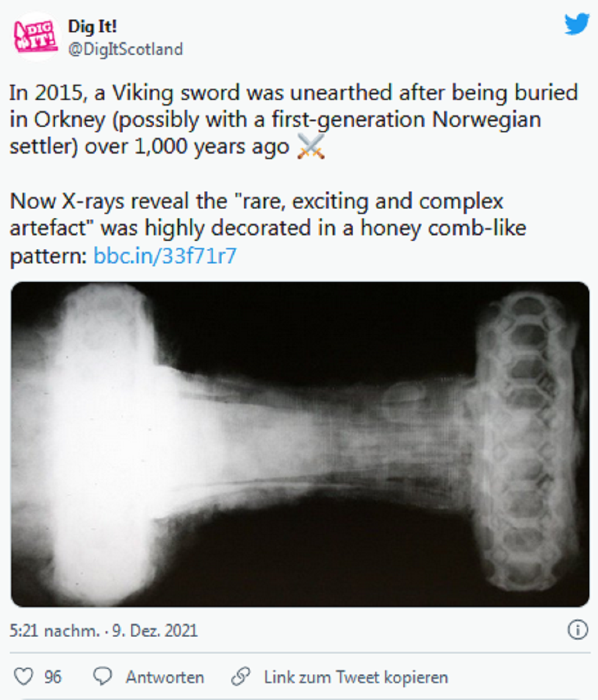Click the tweet paragraph starting "In 2015"
The height and width of the screenshot is (700, 598).
pos(293,120)
